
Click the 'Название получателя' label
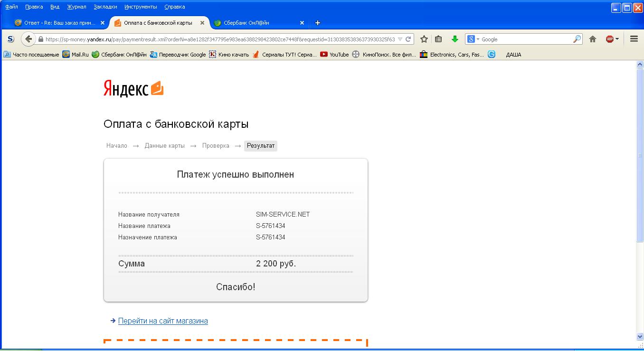tap(149, 214)
